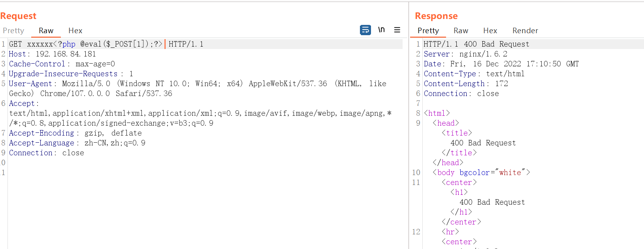The height and width of the screenshot is (249, 644).
Task: Click 'application/signed-exchange;v=b3;q=0.9' in Accept value
Action: [131, 123]
